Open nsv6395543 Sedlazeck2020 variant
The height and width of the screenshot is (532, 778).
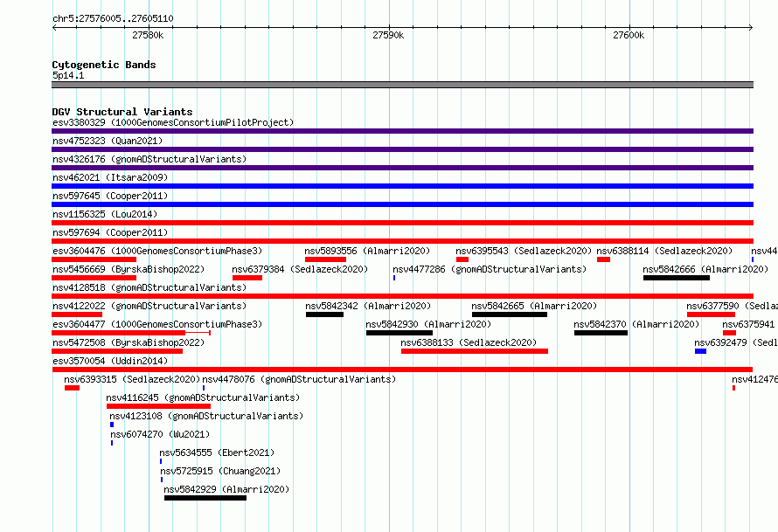pyautogui.click(x=524, y=251)
